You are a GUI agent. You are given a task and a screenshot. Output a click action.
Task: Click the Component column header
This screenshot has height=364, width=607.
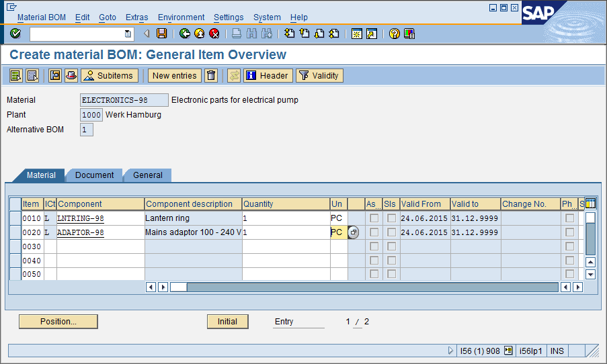pyautogui.click(x=100, y=204)
